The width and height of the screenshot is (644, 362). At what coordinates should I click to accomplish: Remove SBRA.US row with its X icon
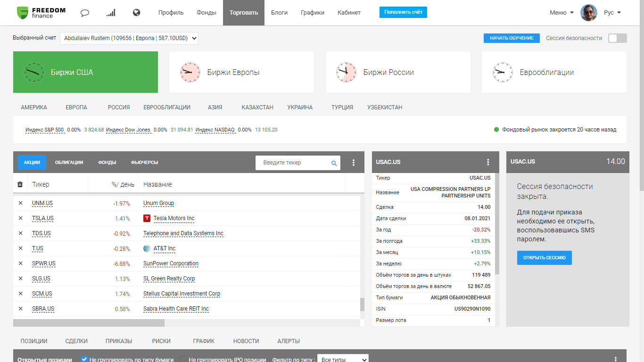20,309
